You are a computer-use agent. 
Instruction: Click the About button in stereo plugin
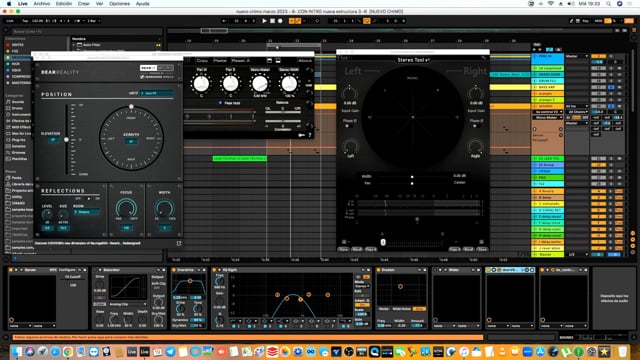coord(305,60)
